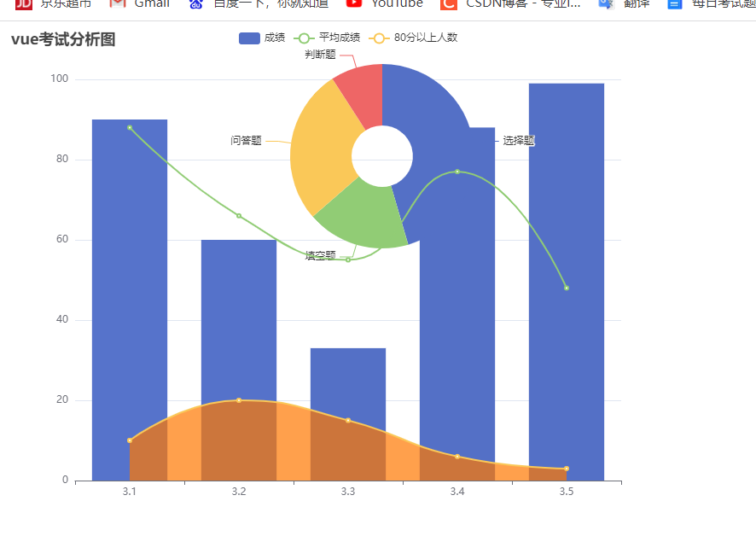
Task: Click the YouTube play-button icon
Action: (x=354, y=3)
